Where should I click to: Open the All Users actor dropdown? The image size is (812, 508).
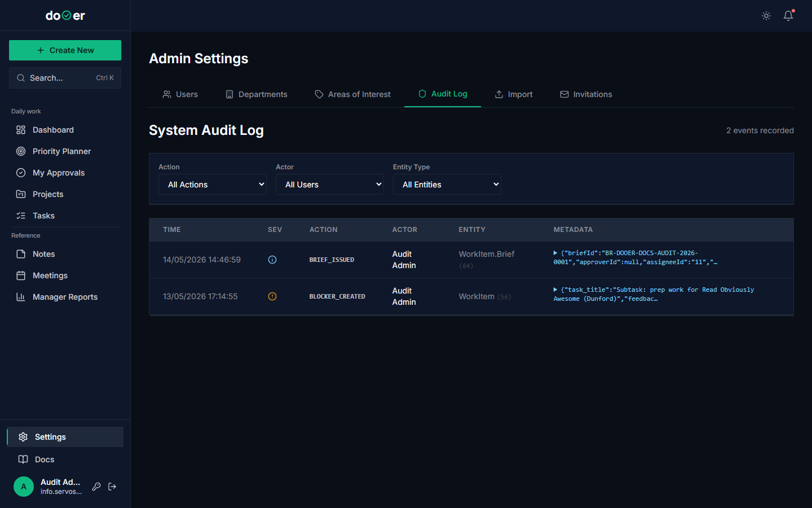tap(330, 185)
